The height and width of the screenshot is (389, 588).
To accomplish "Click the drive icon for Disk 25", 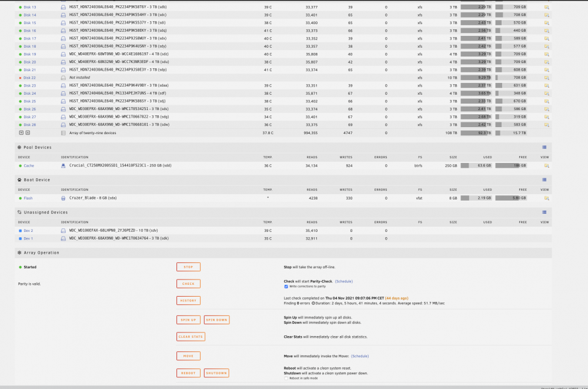I will point(64,101).
